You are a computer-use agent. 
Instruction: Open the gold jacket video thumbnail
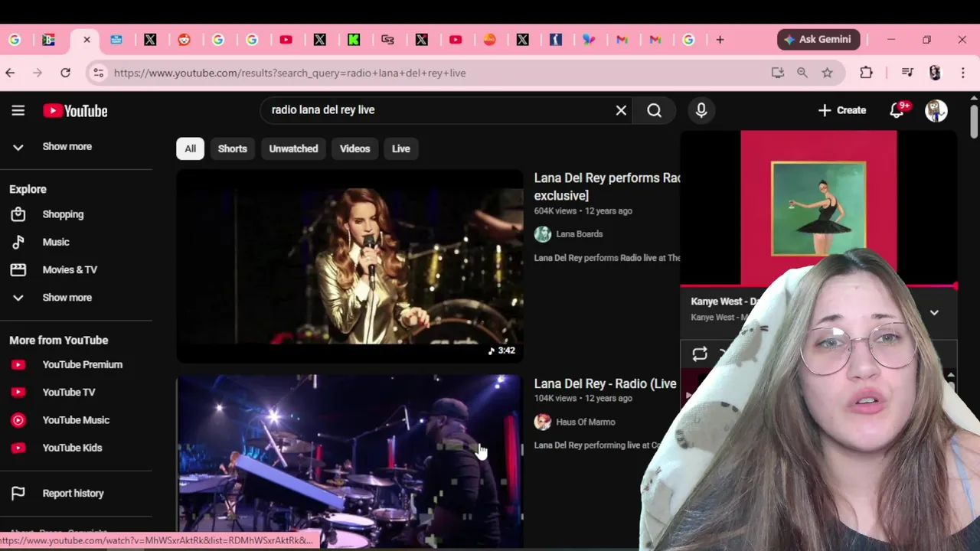[x=350, y=266]
